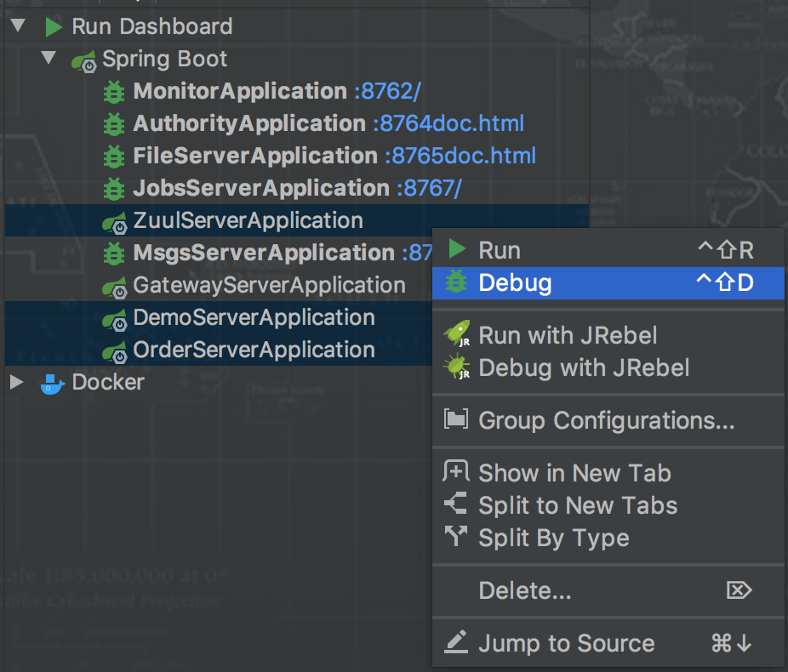Click the Split to New Tabs icon
Image resolution: width=788 pixels, height=672 pixels.
coord(456,504)
